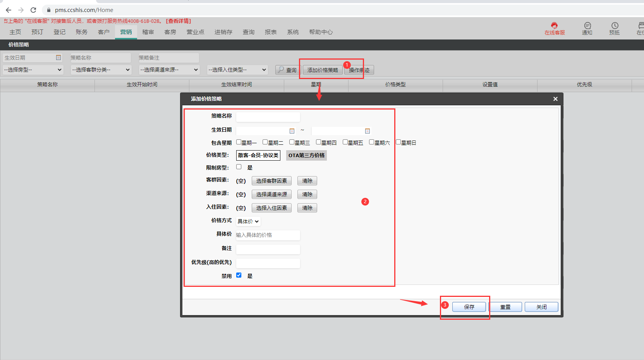Open the 在线客服 online support icon
The height and width of the screenshot is (360, 644).
coord(555,29)
